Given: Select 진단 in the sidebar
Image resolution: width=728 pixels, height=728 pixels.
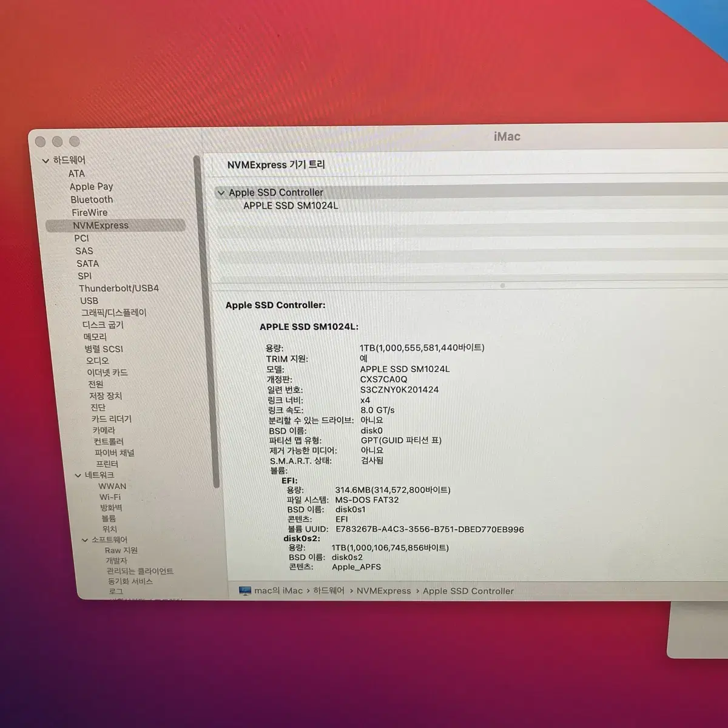Looking at the screenshot, I should point(98,408).
